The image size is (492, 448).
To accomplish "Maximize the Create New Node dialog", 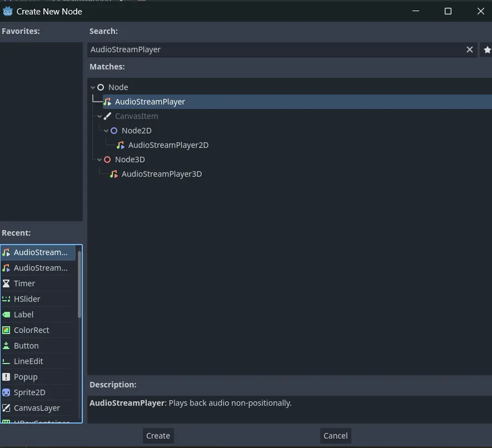I will tap(448, 11).
